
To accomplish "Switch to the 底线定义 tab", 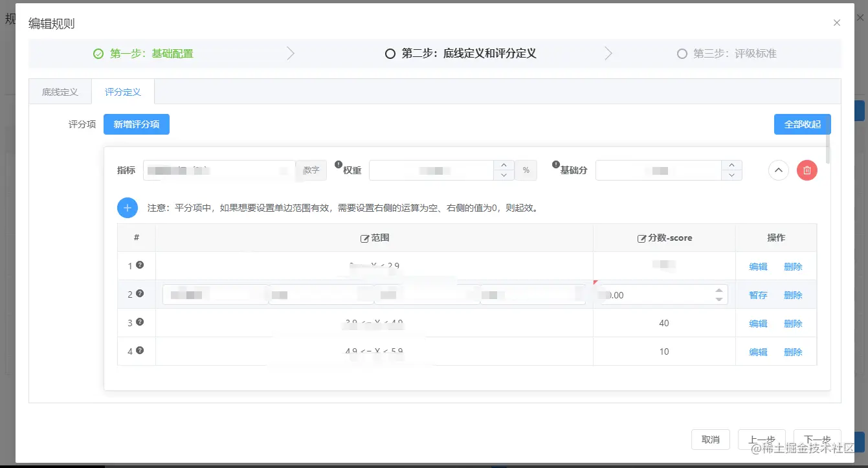I will tap(60, 92).
